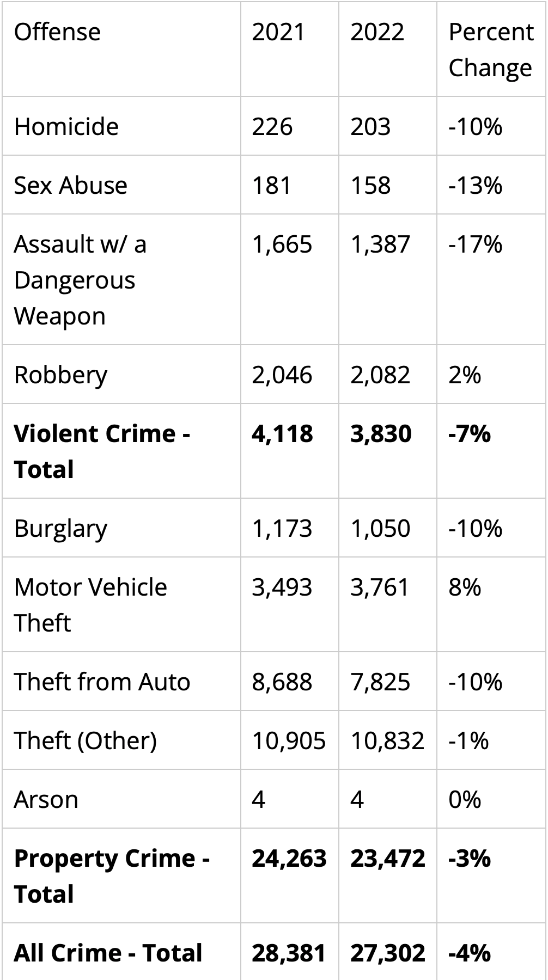Click the Sex Abuse row label

(x=71, y=186)
